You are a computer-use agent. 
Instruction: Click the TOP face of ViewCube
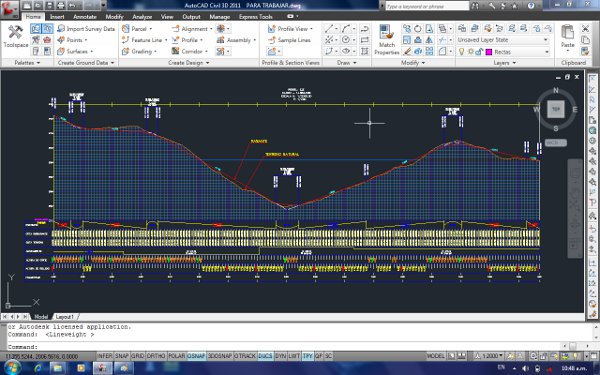556,109
